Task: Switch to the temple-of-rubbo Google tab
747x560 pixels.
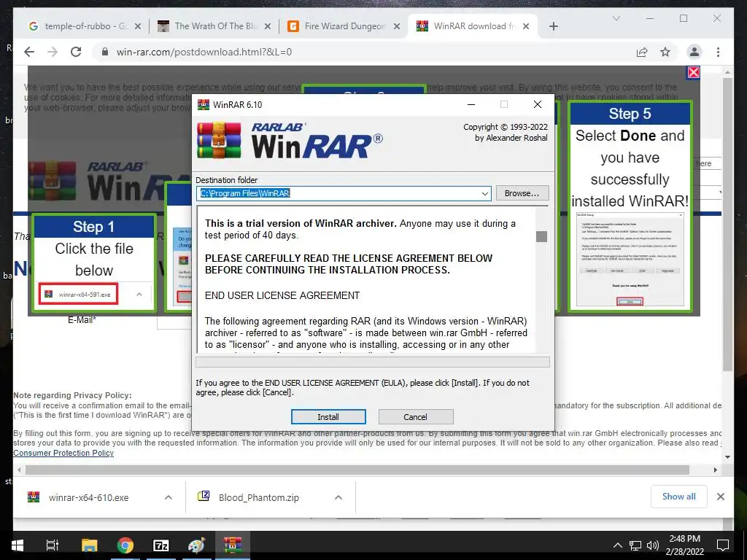Action: pyautogui.click(x=85, y=26)
